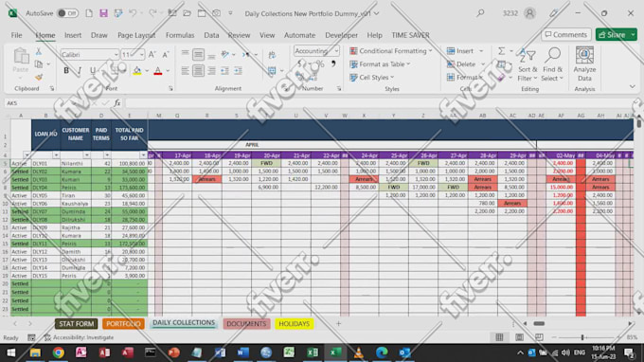The height and width of the screenshot is (362, 644).
Task: Open the Accounting number format dropdown
Action: [x=336, y=51]
